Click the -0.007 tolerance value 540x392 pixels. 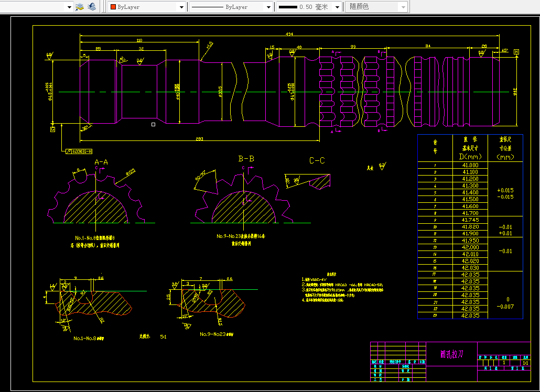[x=505, y=307]
